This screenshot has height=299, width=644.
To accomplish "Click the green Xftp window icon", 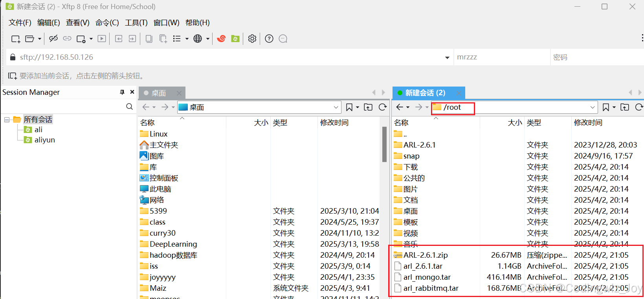I will pos(235,39).
